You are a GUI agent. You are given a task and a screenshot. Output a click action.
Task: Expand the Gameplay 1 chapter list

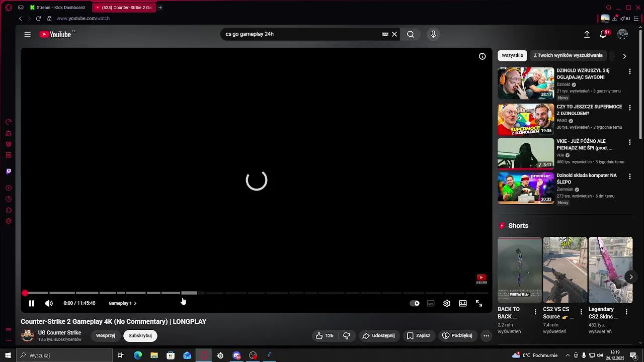(x=122, y=303)
